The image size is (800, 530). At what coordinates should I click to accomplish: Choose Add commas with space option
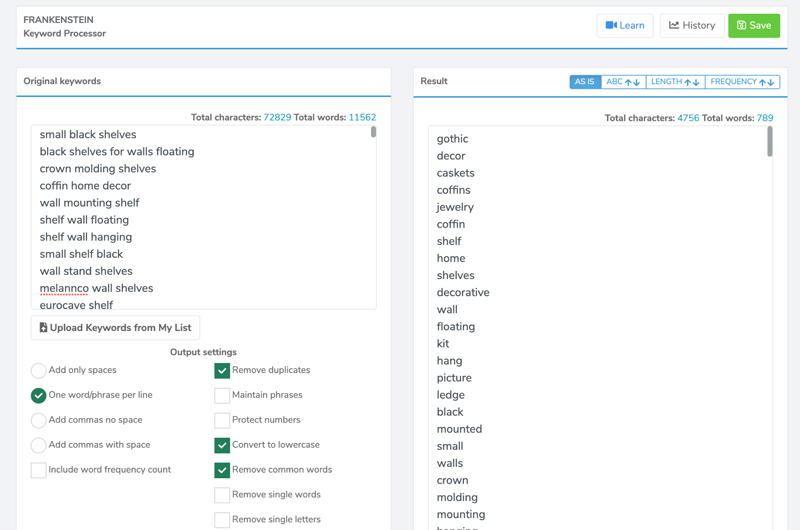38,446
